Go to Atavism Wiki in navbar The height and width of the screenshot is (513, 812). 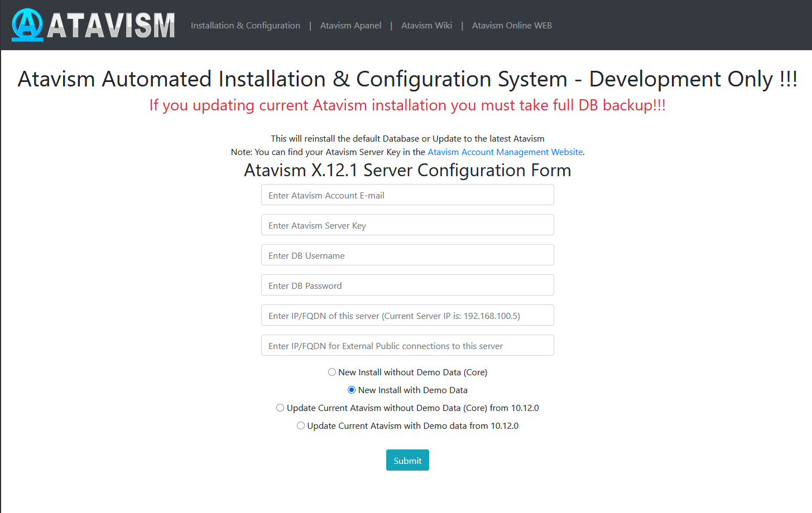coord(426,26)
